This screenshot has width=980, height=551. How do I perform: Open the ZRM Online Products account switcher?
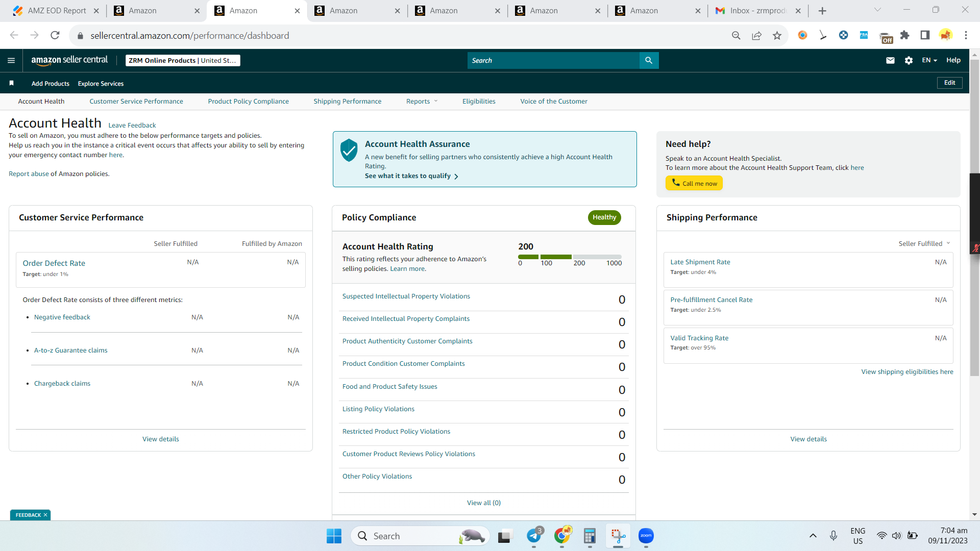point(183,60)
